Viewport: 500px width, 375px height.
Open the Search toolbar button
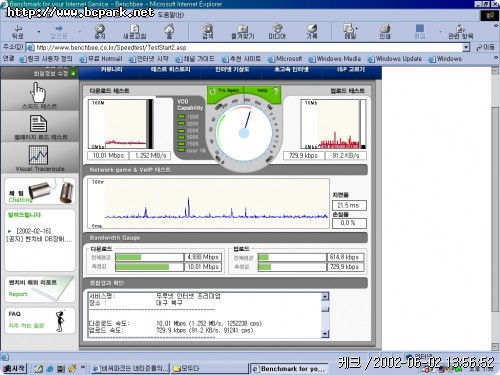click(208, 31)
